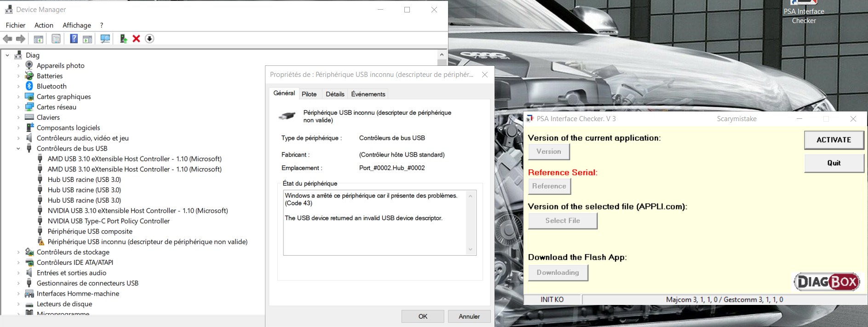Click the red X uninstall device icon
The width and height of the screenshot is (868, 327).
(x=136, y=39)
